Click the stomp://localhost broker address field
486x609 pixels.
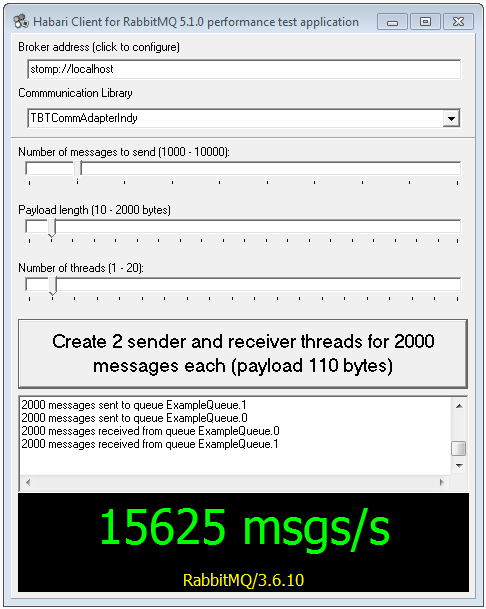pos(244,69)
